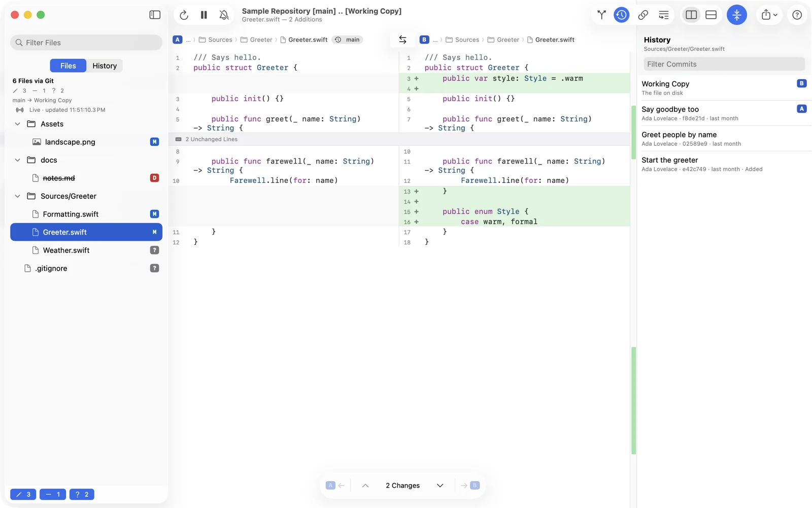Image resolution: width=812 pixels, height=508 pixels.
Task: Select Weather.swift untracked file
Action: click(86, 250)
